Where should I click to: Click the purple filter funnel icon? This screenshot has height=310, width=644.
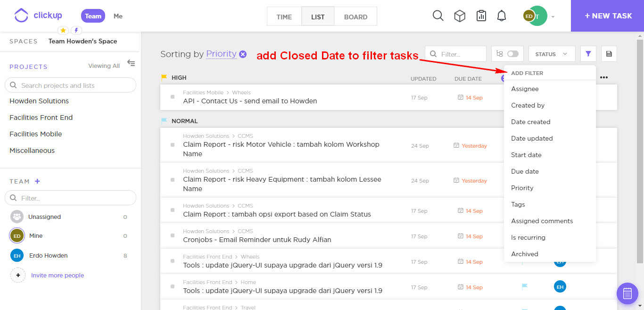(588, 54)
